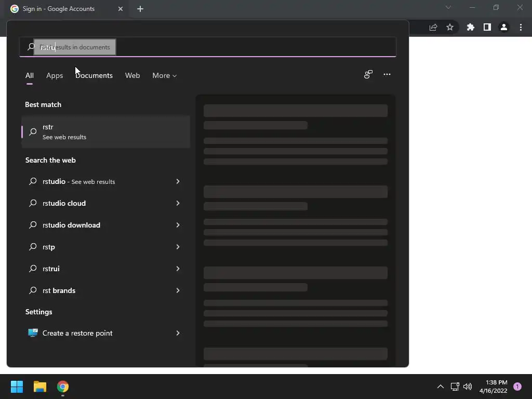The width and height of the screenshot is (532, 399).
Task: Switch to the Apps filter tab
Action: (x=55, y=75)
